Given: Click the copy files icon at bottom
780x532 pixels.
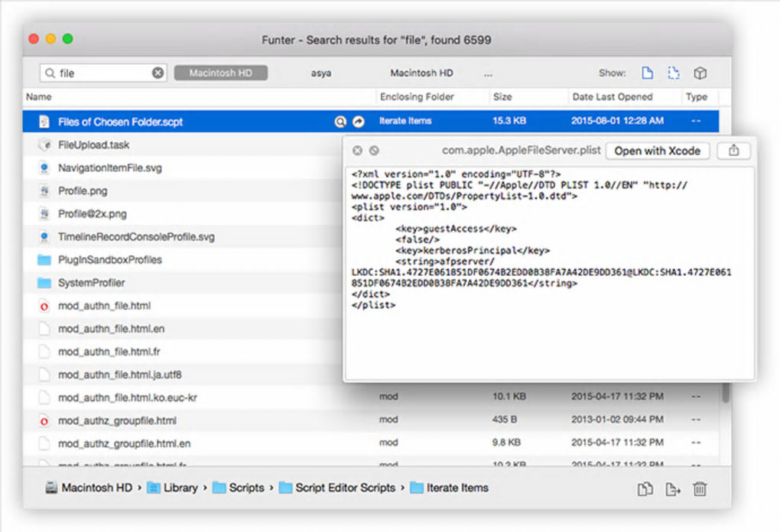Looking at the screenshot, I should [x=645, y=489].
